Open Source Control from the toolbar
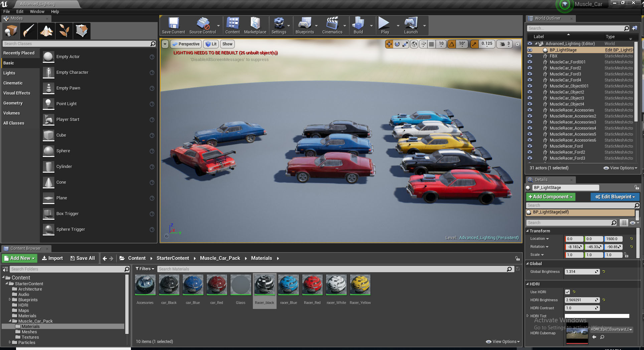 (202, 26)
